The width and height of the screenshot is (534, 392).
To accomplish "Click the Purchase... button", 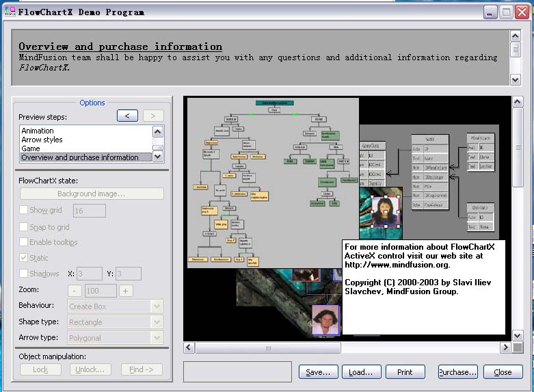I will click(x=457, y=372).
